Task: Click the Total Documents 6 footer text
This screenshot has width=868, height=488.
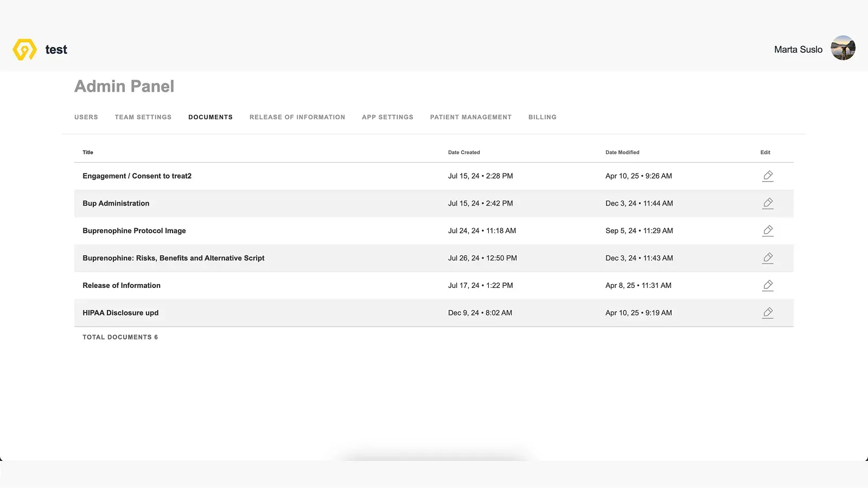Action: (x=120, y=337)
